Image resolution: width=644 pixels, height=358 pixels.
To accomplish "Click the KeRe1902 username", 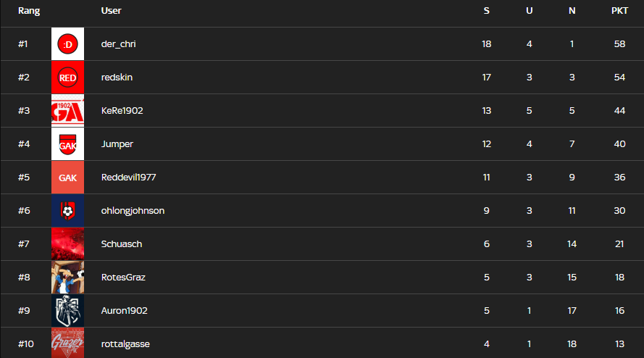I will tap(122, 111).
